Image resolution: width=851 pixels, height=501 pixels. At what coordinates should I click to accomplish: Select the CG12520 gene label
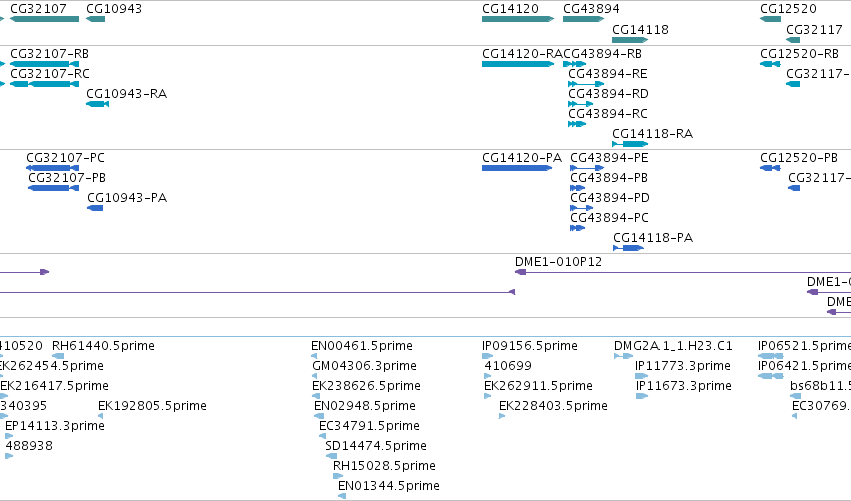click(788, 9)
